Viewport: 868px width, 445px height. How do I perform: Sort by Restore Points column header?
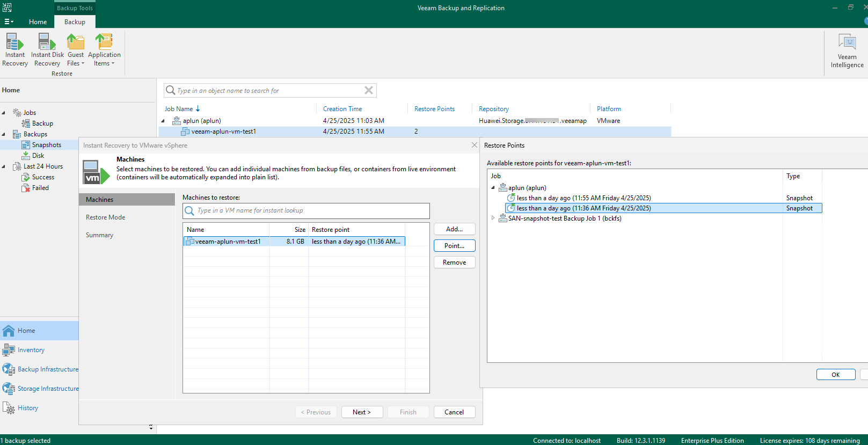(x=434, y=109)
